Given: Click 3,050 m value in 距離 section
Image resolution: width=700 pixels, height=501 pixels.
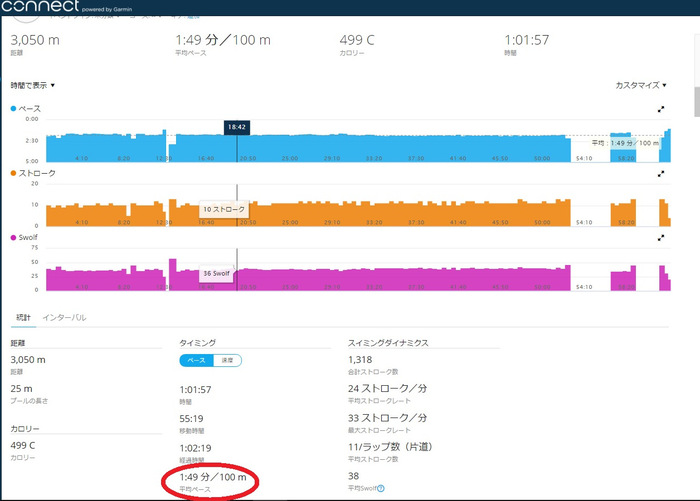Looking at the screenshot, I should (28, 359).
